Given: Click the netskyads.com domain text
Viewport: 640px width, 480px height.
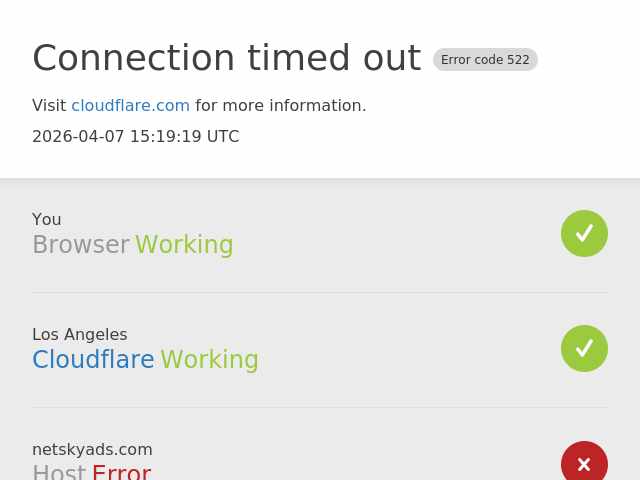Looking at the screenshot, I should coord(92,450).
